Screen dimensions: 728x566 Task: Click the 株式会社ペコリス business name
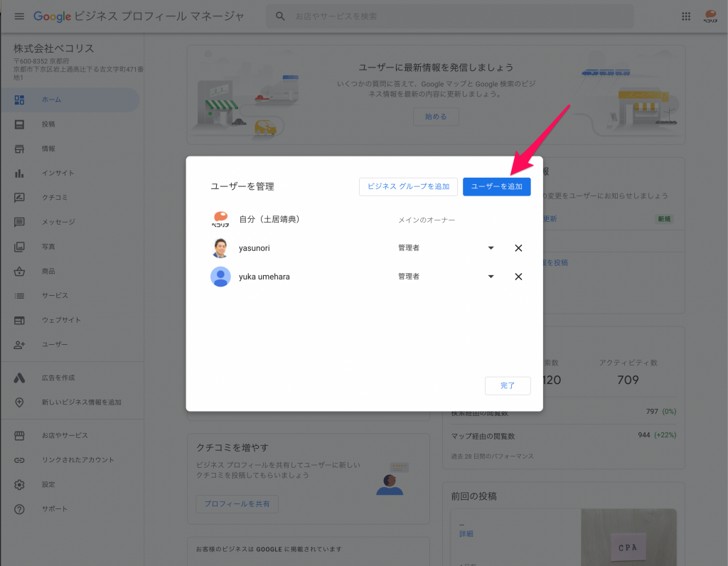54,49
